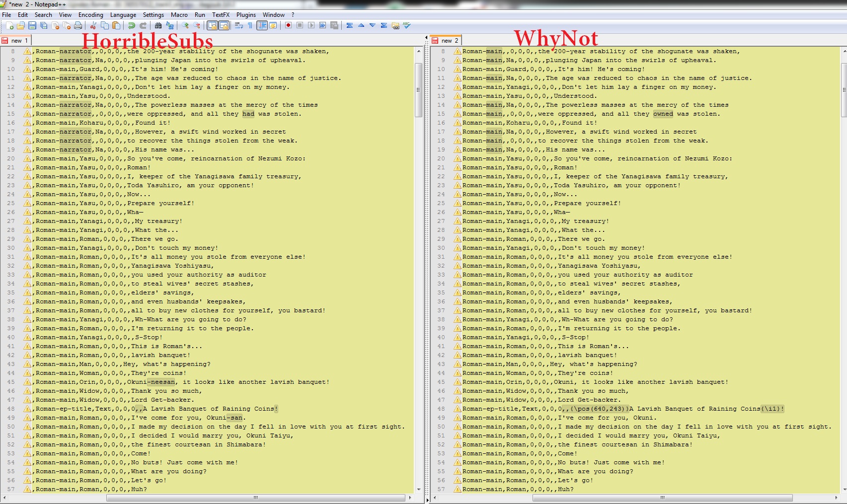Click the blue up-arrow TextFX icon
847x504 pixels.
(361, 25)
